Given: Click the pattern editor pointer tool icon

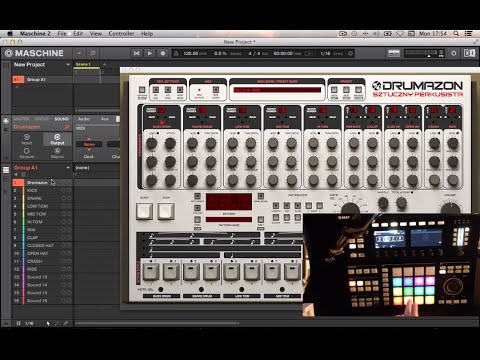Looking at the screenshot, I should coord(48,323).
